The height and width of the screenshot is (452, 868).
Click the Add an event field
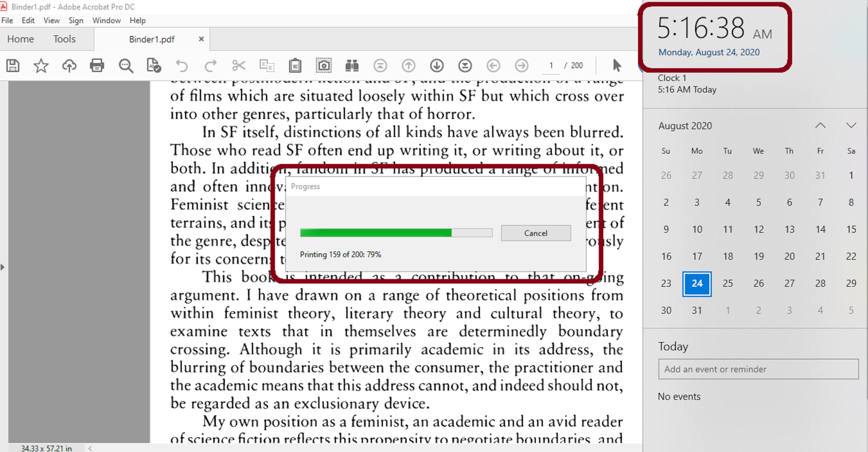click(758, 369)
